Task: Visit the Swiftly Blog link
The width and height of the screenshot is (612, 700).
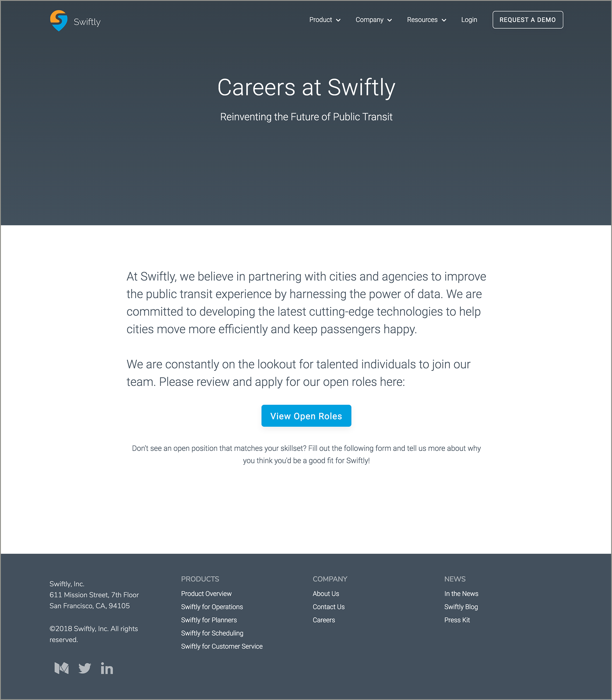Action: (461, 607)
